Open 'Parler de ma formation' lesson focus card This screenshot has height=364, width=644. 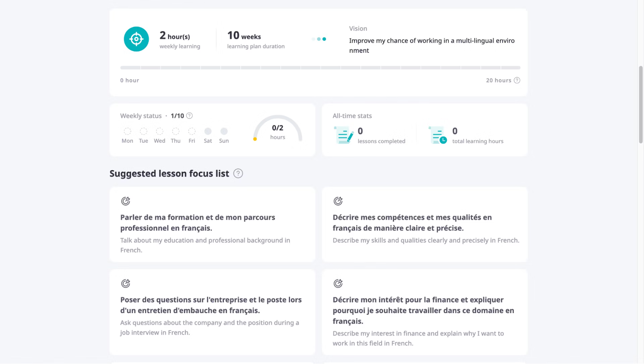click(212, 224)
